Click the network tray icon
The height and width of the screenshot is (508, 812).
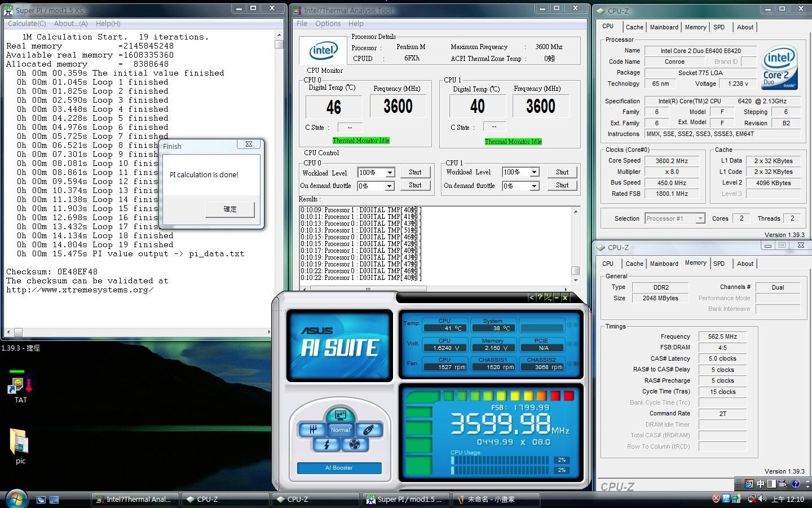coord(752,499)
